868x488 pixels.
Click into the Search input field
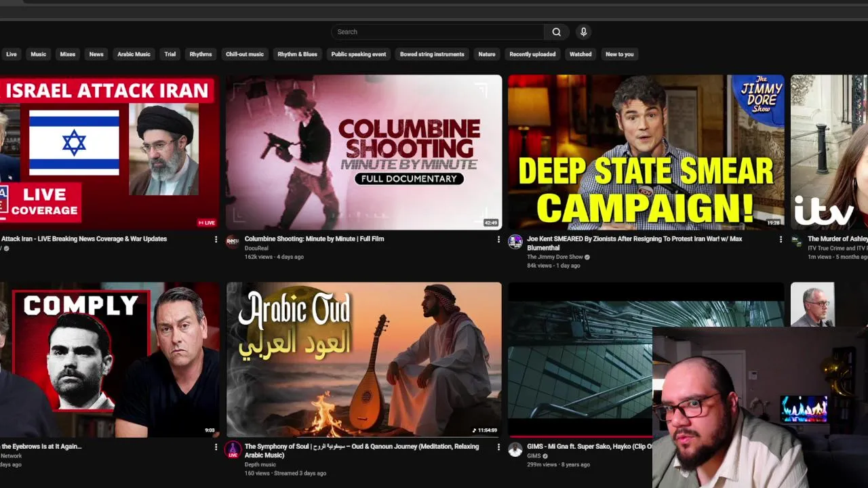coord(437,32)
